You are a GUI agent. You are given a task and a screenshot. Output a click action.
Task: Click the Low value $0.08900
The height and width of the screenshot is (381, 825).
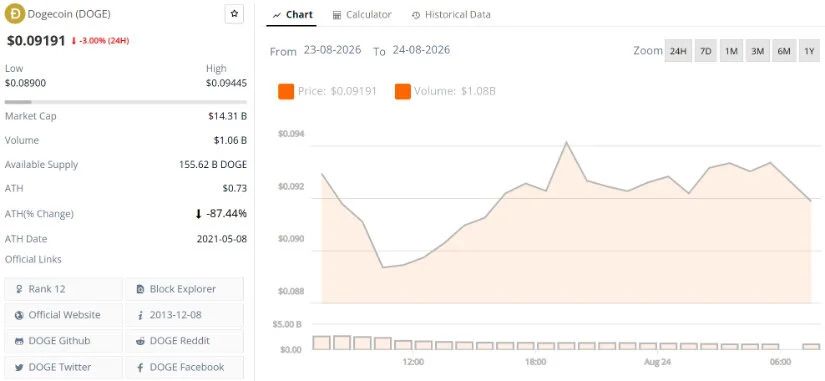click(x=25, y=83)
